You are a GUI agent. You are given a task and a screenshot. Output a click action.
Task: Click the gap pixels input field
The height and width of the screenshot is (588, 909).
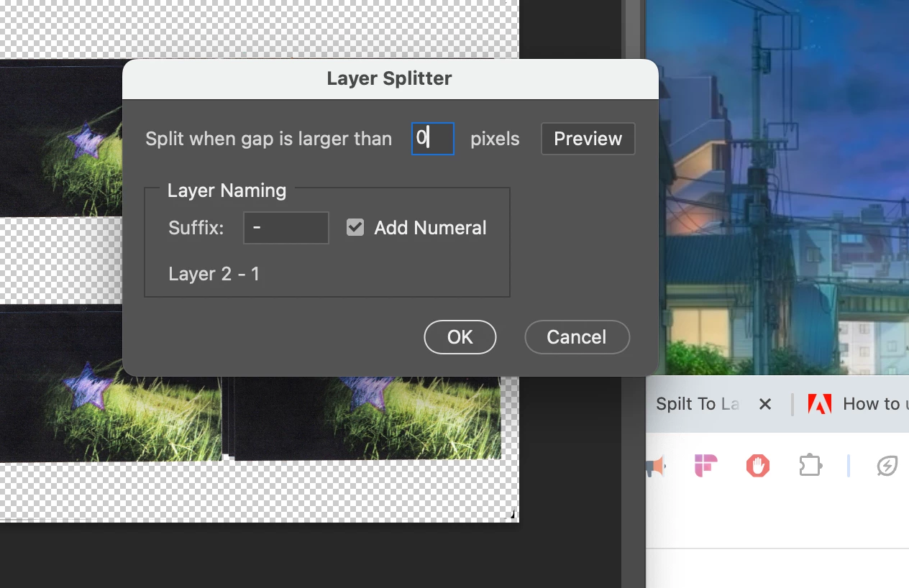[433, 139]
